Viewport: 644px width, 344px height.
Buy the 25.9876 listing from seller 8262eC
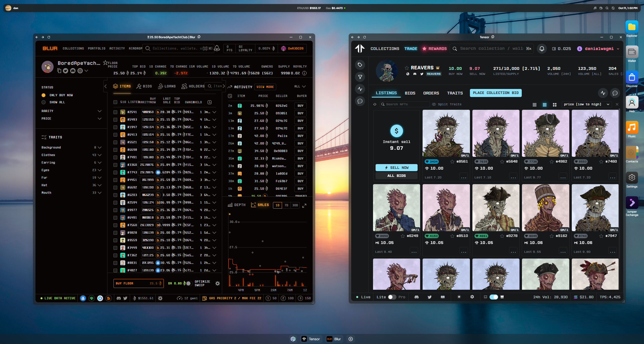coord(300,106)
